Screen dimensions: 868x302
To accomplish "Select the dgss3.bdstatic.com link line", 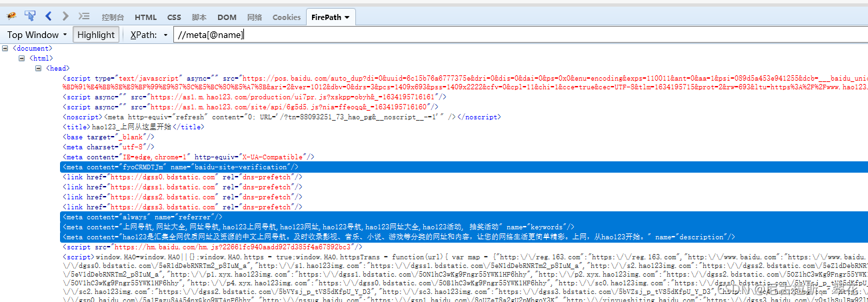I will [182, 207].
